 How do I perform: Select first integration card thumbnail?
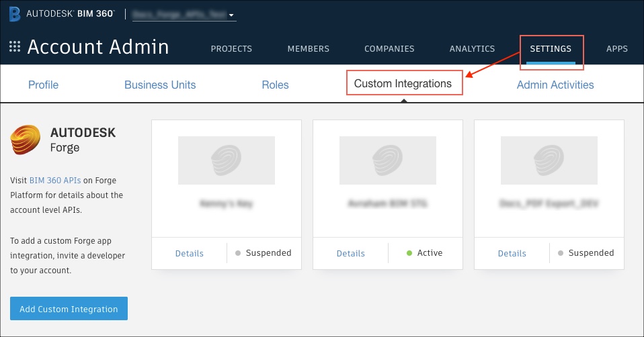[x=227, y=160]
